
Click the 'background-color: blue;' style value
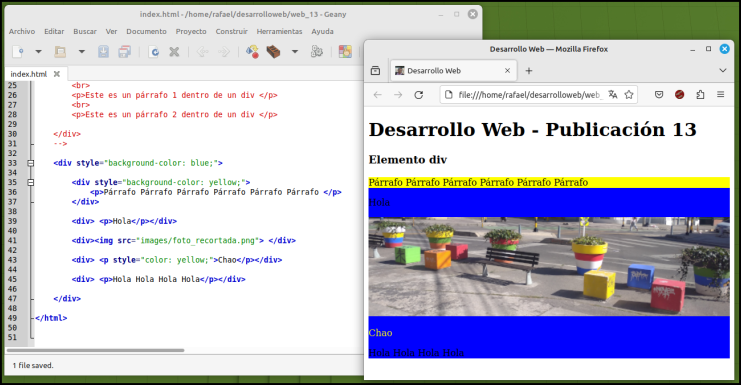[x=161, y=163]
